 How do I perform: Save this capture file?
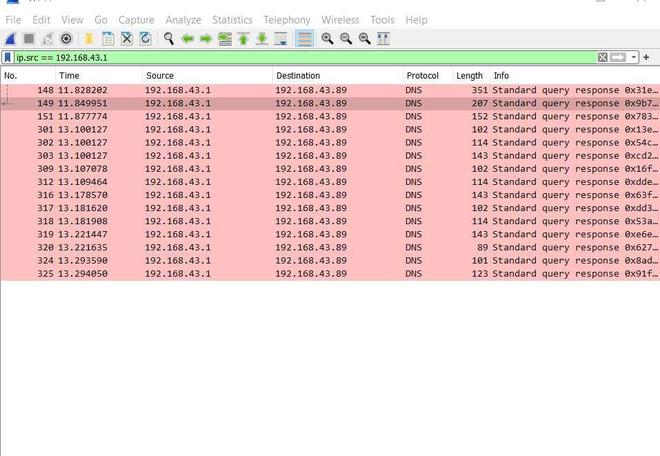pyautogui.click(x=108, y=39)
